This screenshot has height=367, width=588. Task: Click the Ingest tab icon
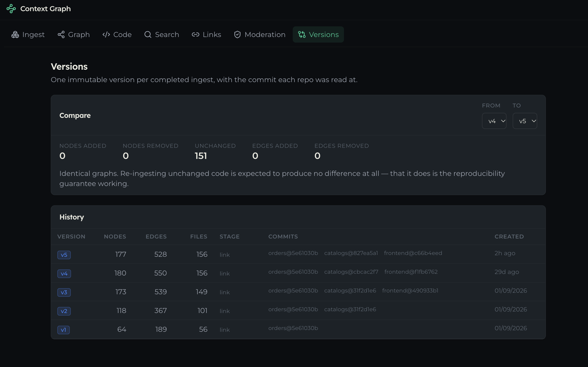pyautogui.click(x=15, y=34)
